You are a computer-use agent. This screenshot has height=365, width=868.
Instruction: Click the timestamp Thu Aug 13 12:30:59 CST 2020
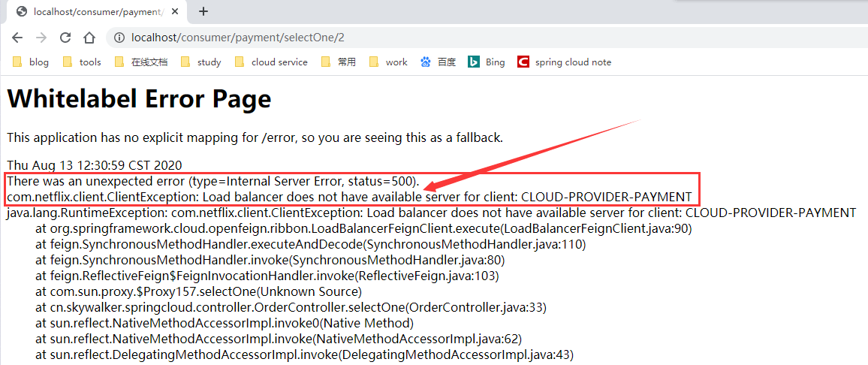click(x=94, y=165)
